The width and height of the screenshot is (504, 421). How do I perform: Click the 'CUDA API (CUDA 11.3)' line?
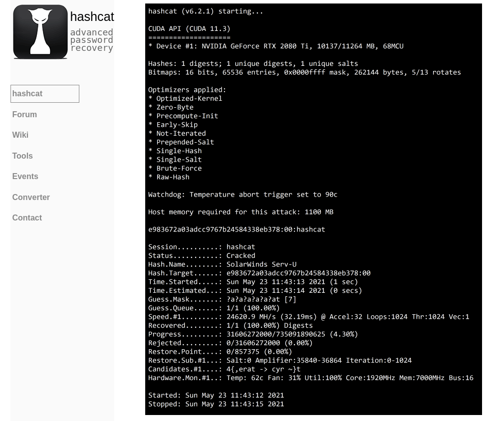click(x=189, y=28)
